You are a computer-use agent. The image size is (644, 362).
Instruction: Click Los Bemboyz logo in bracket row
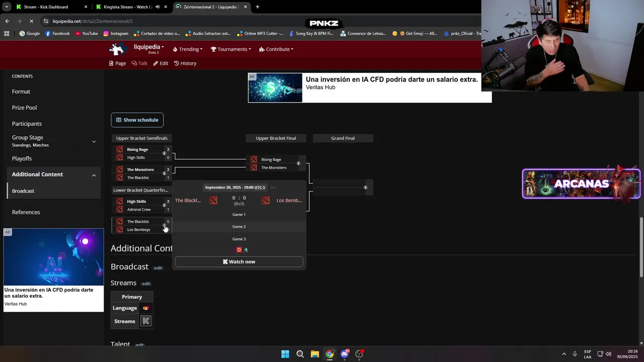coord(119,229)
